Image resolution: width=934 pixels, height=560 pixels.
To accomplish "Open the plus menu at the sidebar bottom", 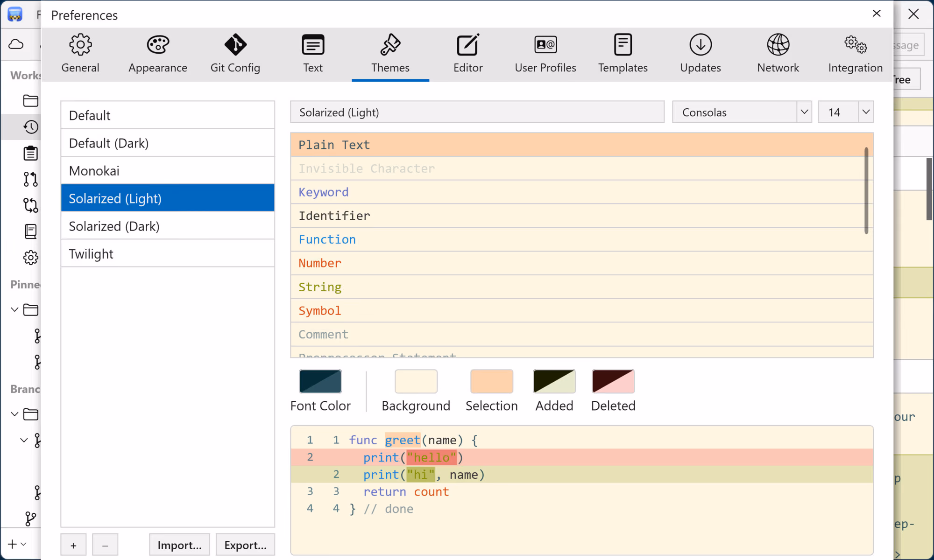I will click(17, 544).
